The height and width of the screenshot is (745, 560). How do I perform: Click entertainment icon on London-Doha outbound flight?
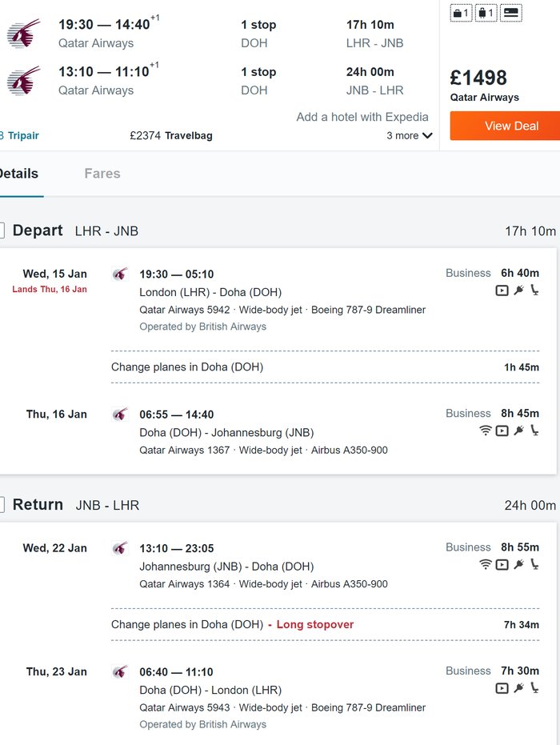(x=502, y=290)
